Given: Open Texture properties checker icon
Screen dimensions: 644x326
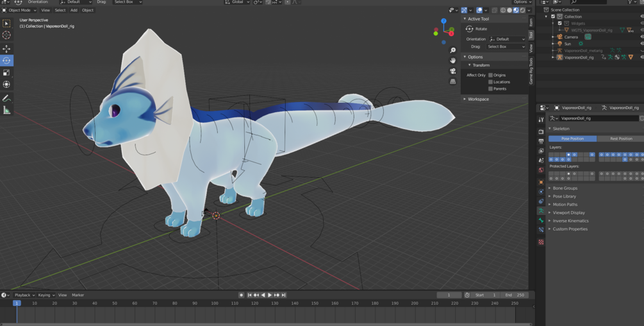Looking at the screenshot, I should tap(541, 242).
